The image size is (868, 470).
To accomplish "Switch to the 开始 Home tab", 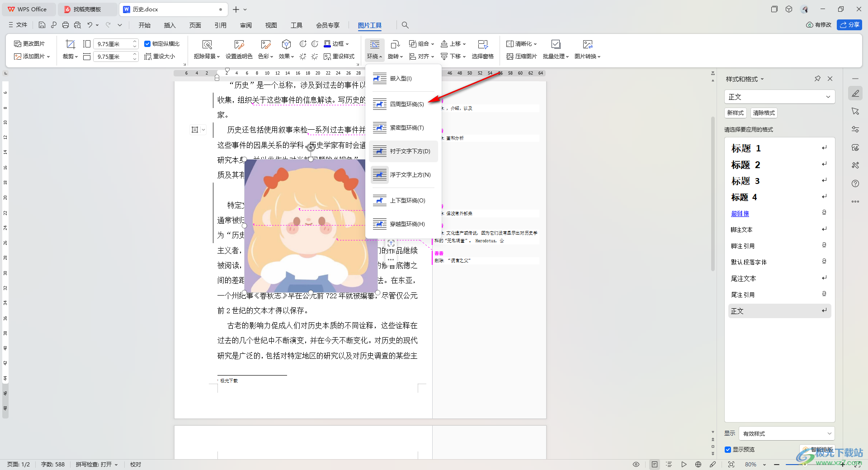I will tap(145, 25).
